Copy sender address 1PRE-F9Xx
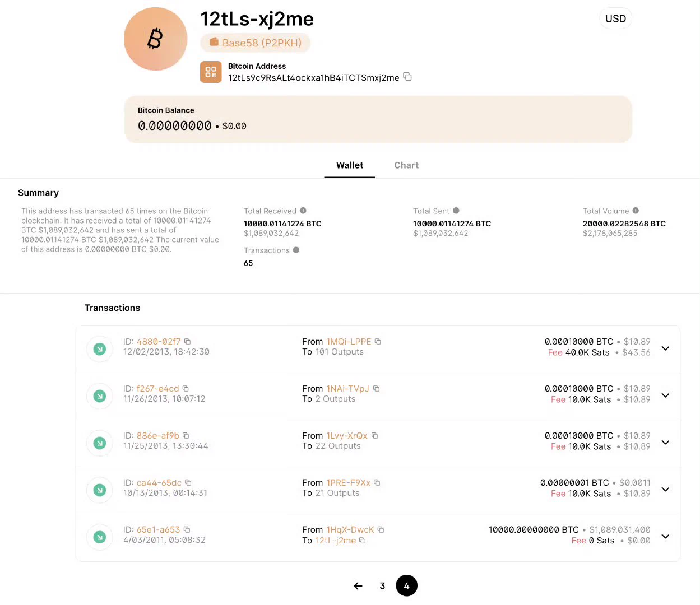 [377, 482]
